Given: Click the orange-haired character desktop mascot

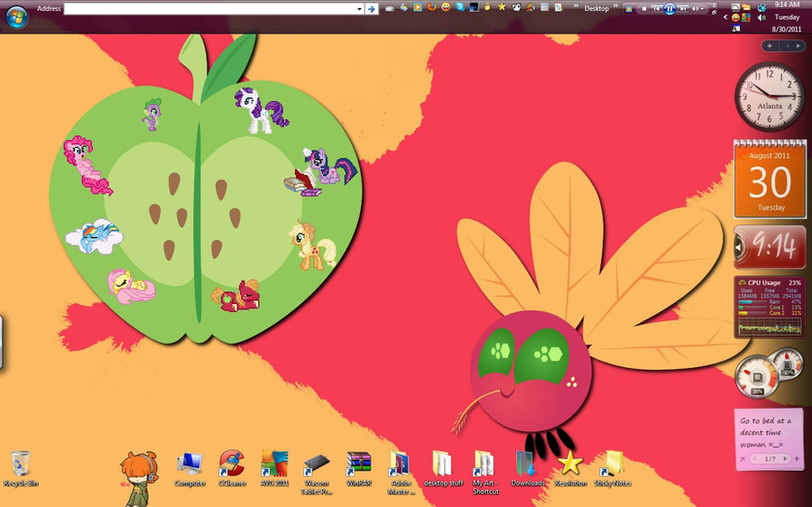Looking at the screenshot, I should coord(139,478).
